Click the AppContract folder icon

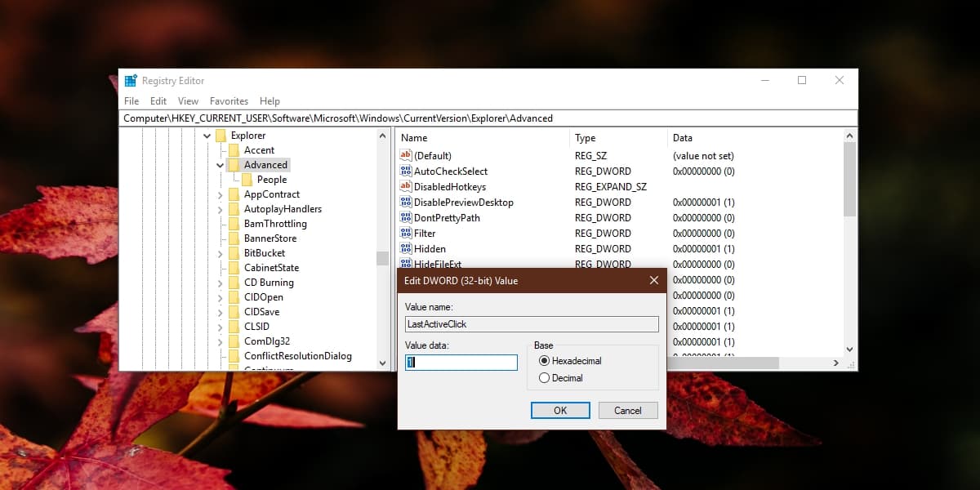click(234, 194)
